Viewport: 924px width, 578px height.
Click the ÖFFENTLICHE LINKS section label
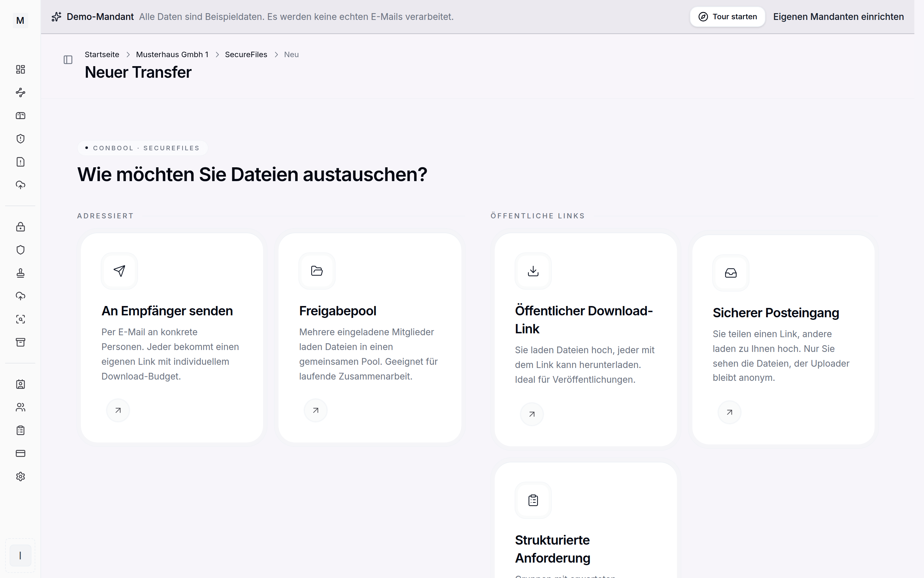[x=538, y=216]
